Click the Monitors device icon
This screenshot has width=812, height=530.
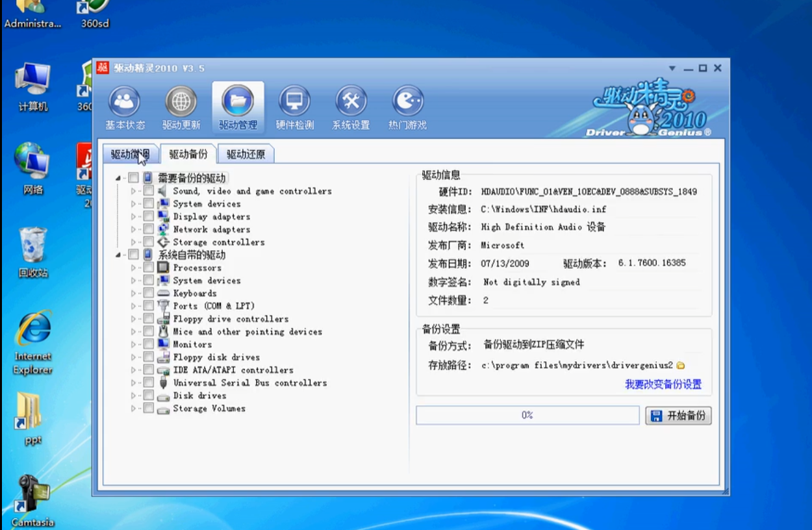(162, 344)
